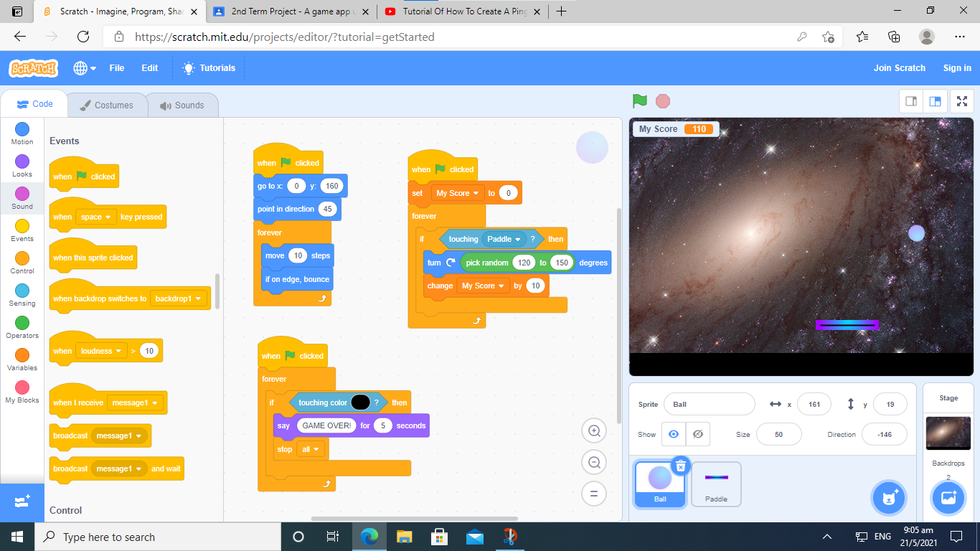Screen dimensions: 980x551
Task: Zoom in on the code workspace
Action: [x=594, y=430]
